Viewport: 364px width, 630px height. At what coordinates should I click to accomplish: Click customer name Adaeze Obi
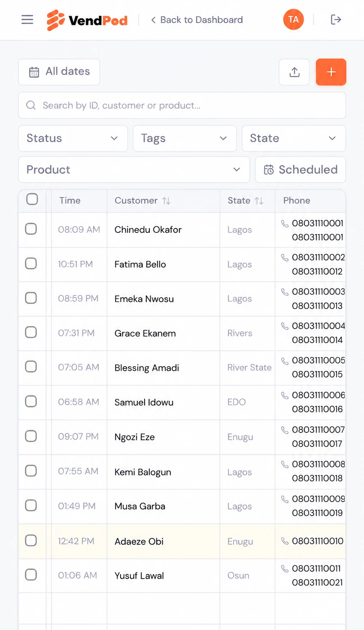(x=139, y=541)
